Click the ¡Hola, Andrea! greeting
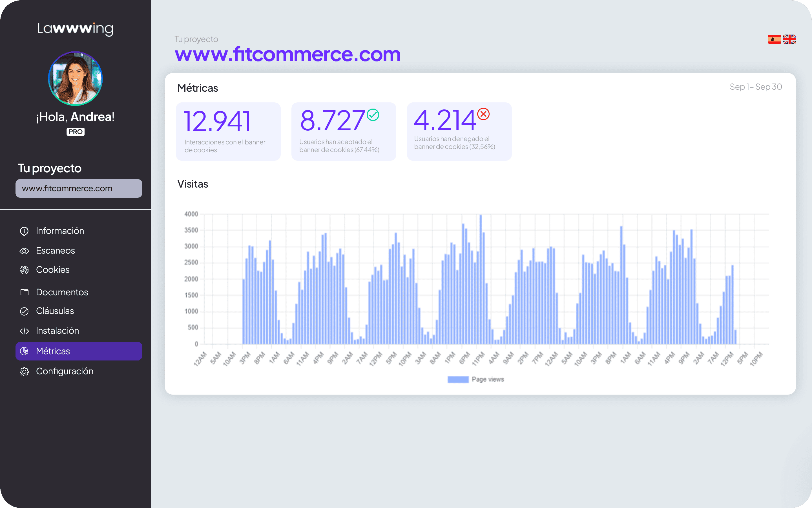 75,117
